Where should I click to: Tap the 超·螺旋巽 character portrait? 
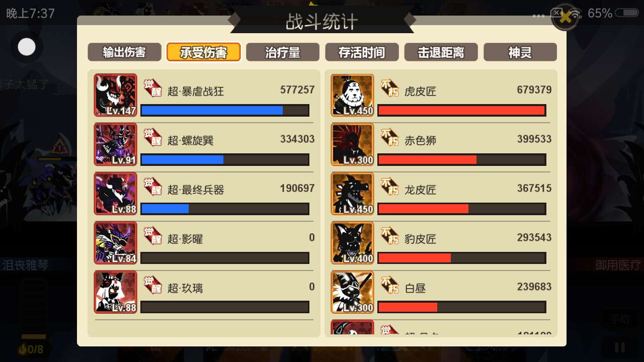(115, 144)
